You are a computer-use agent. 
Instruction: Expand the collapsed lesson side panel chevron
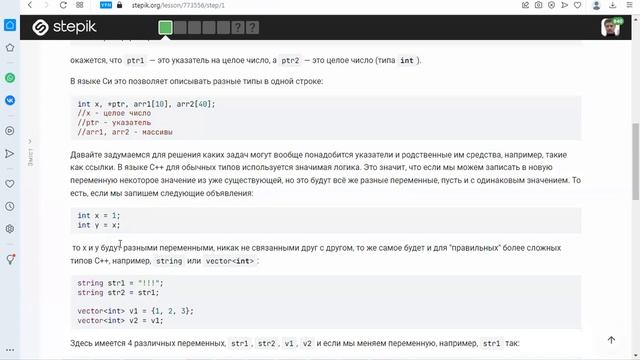click(30, 142)
